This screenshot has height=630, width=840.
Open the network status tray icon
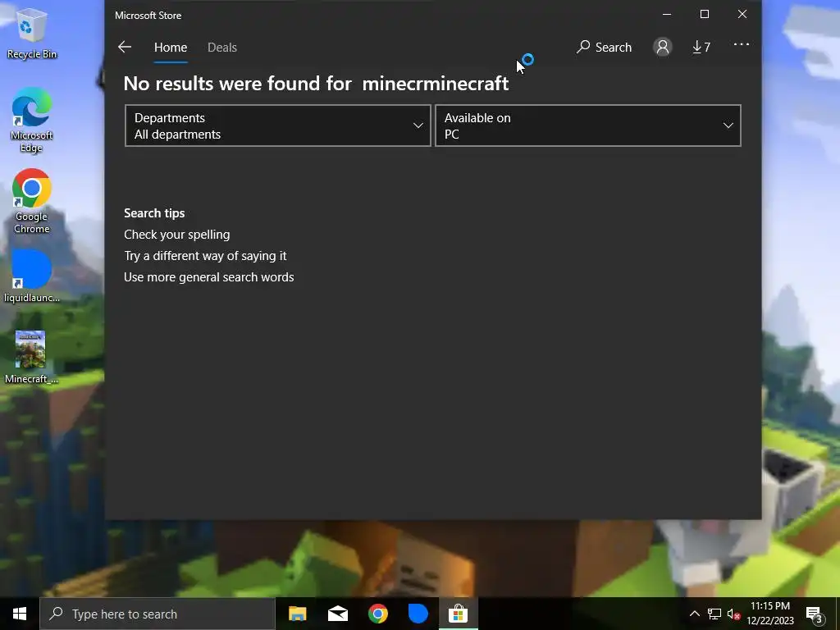(x=714, y=614)
